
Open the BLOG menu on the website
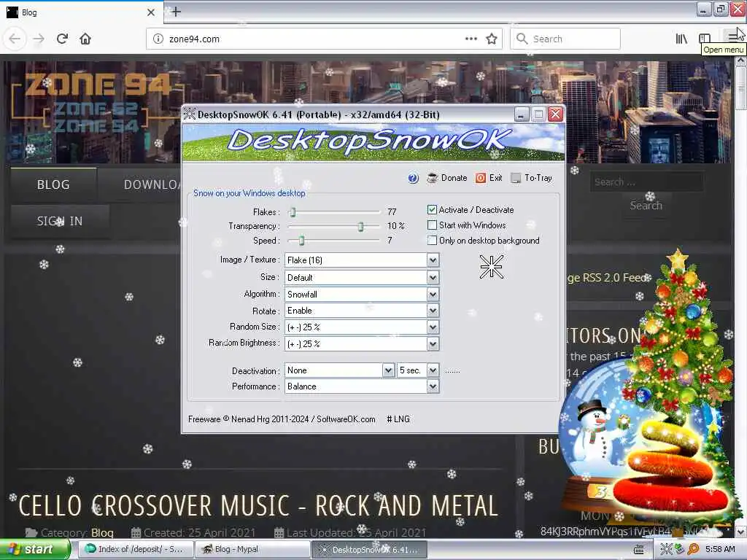(x=53, y=184)
